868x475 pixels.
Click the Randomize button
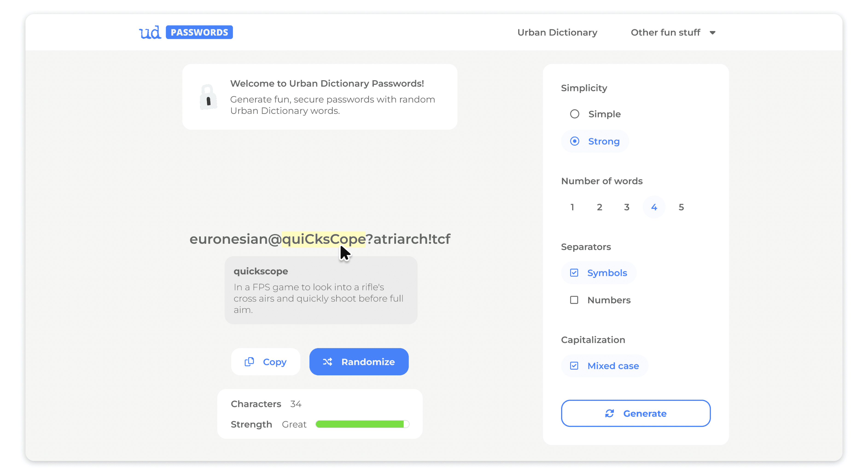pos(358,362)
